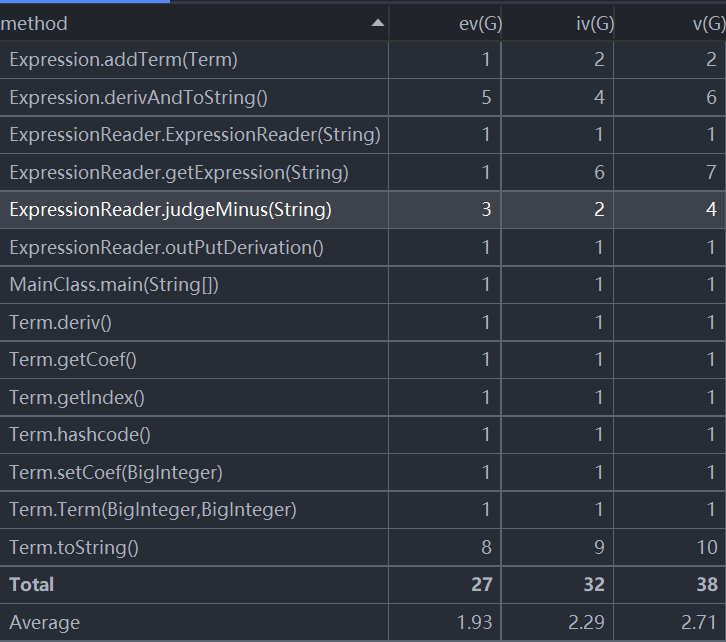Sort by the ev(G) column header

click(445, 23)
